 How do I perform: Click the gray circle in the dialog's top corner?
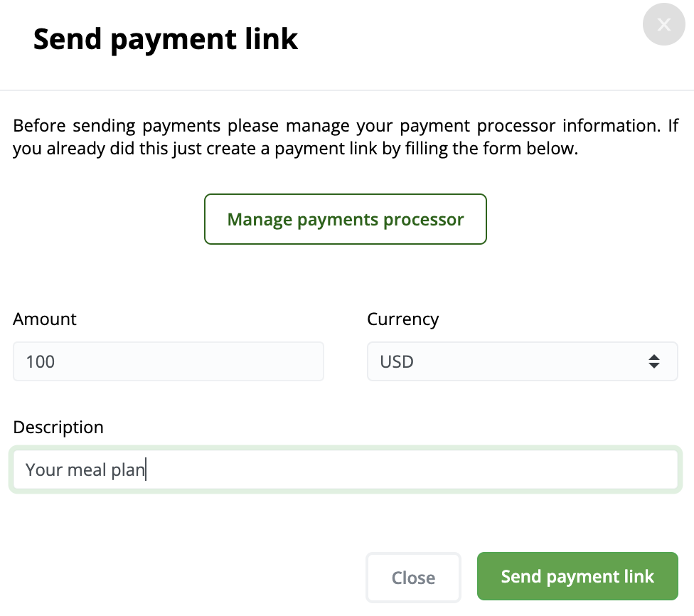click(x=663, y=24)
